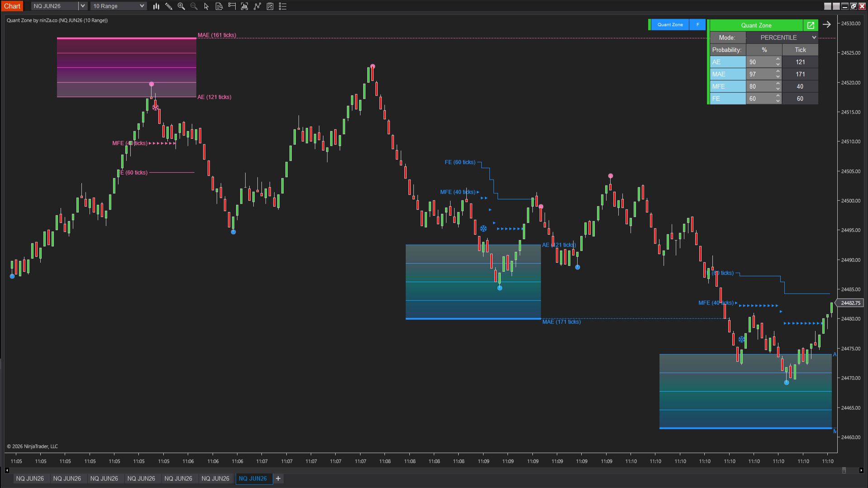
Task: Toggle the AE zone label on
Action: [x=727, y=62]
